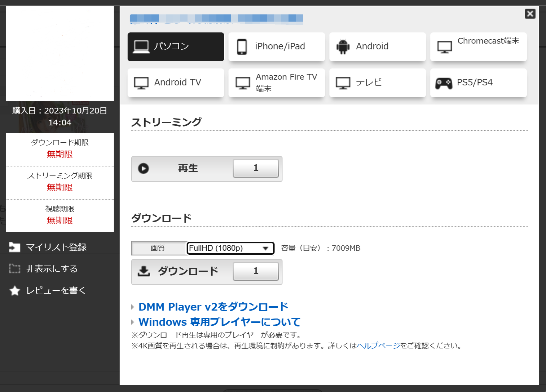Click the monitor icon beside Chromecast端末
The image size is (546, 392).
(x=444, y=47)
